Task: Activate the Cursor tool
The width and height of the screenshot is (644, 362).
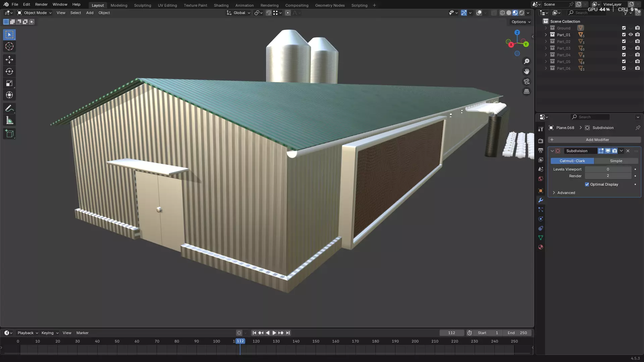Action: click(9, 46)
